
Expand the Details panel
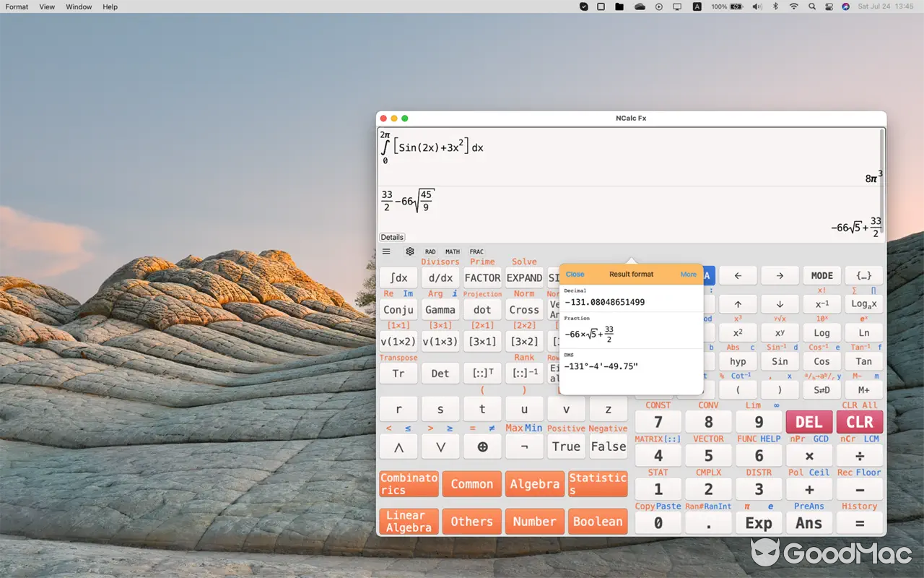(x=391, y=237)
